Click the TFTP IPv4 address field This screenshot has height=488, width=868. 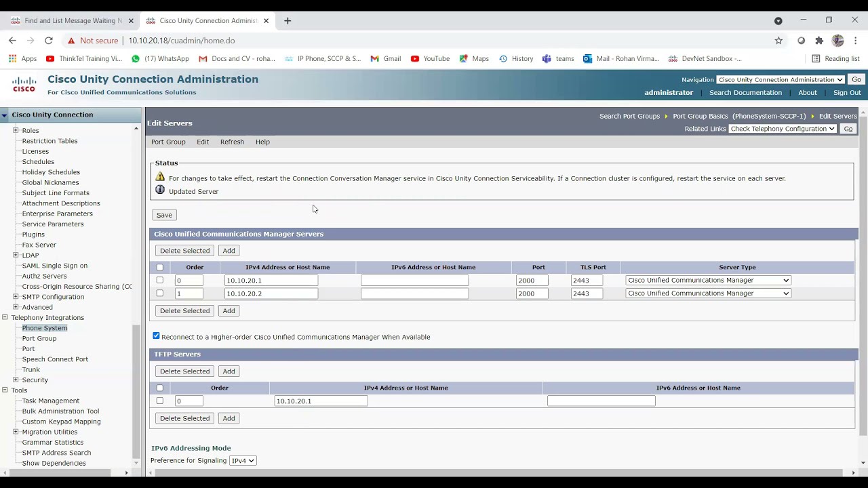(321, 401)
